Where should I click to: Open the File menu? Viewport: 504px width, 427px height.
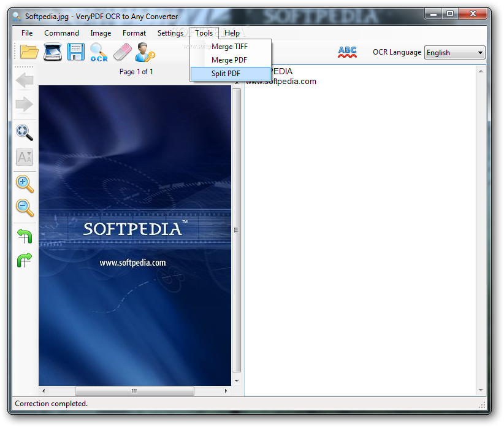pos(27,33)
